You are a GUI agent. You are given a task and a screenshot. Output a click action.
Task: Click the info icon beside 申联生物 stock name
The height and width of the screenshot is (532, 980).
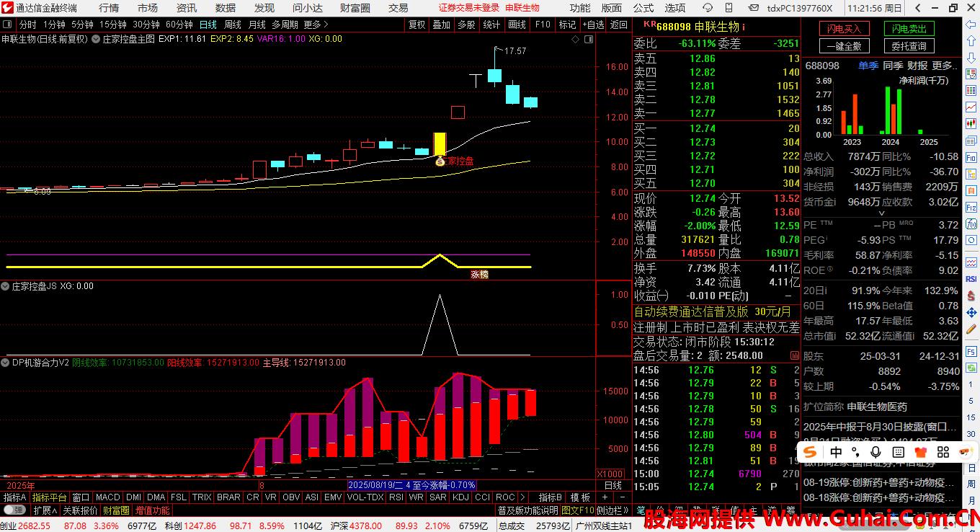(x=744, y=27)
